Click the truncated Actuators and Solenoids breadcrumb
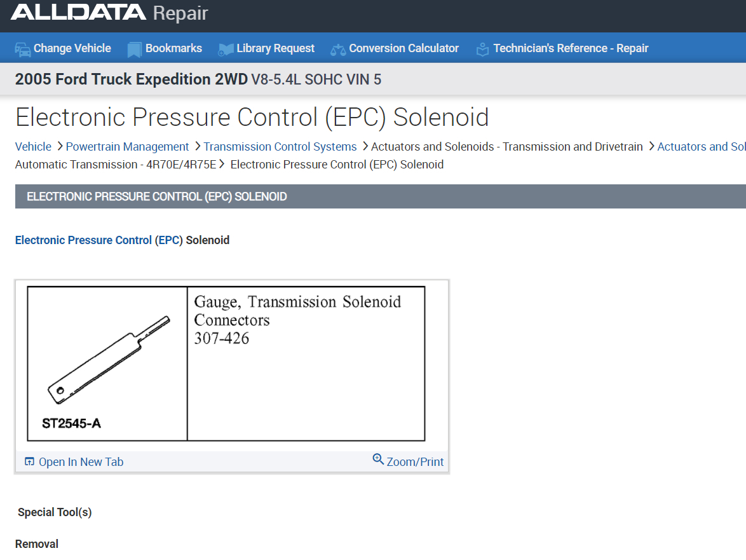 (x=701, y=147)
